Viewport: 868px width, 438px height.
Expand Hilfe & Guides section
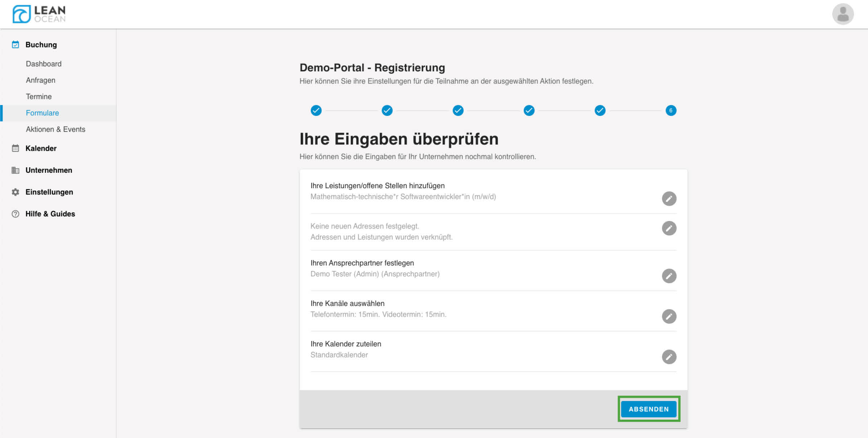(x=50, y=214)
